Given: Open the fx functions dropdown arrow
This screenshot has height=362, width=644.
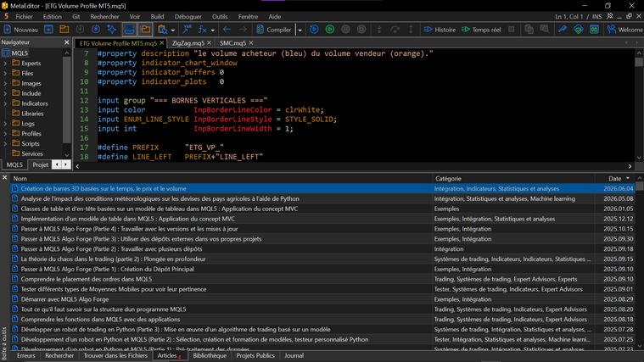Looking at the screenshot, I should [213, 30].
